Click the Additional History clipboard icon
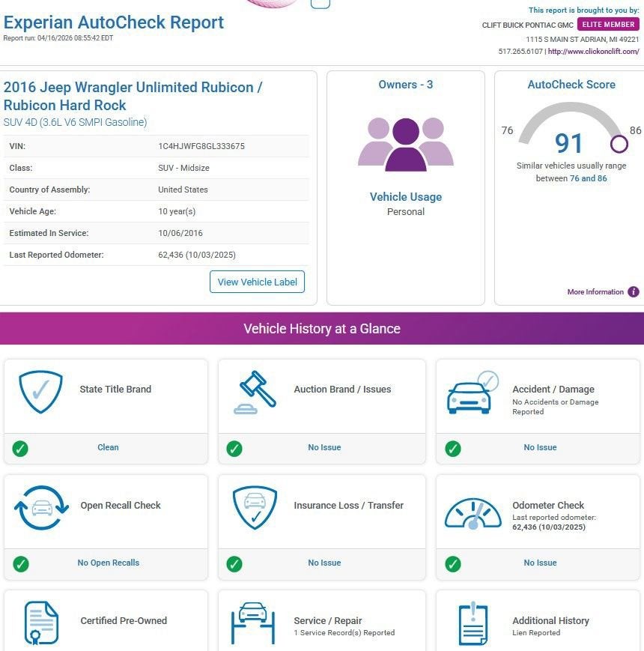Image resolution: width=644 pixels, height=651 pixels. pos(473,623)
